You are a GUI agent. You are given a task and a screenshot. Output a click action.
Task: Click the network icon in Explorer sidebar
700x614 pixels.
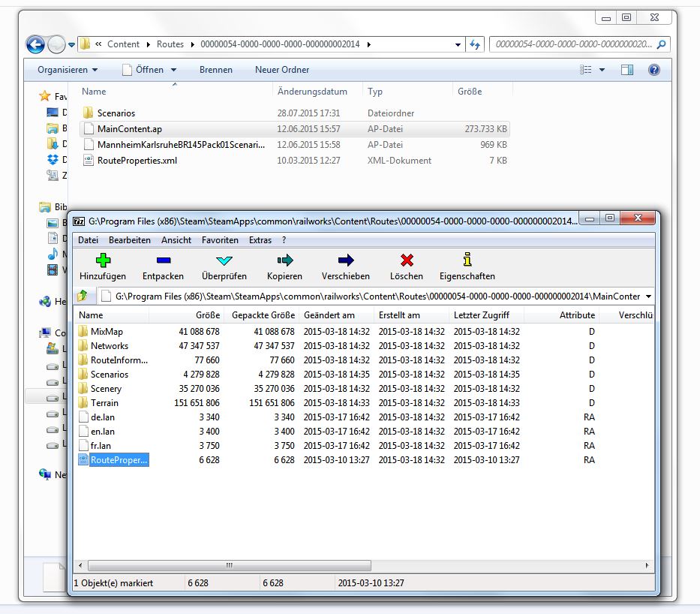[x=45, y=474]
